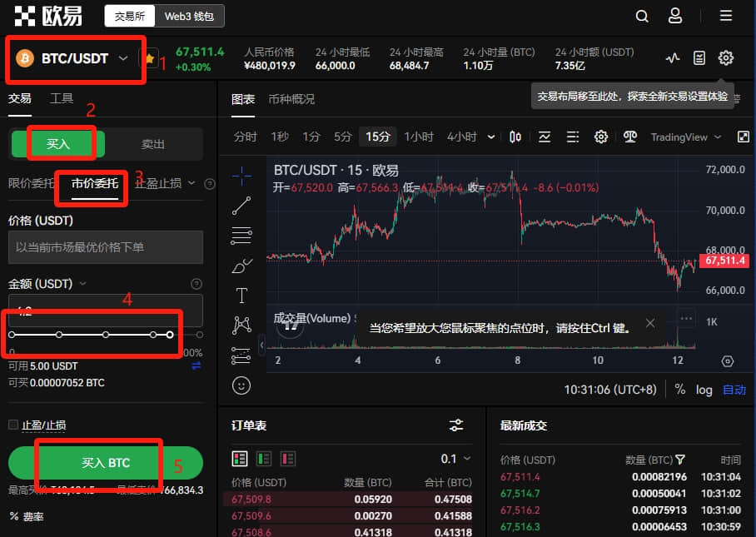Set amount slider to the 50% node
The width and height of the screenshot is (756, 537).
click(x=106, y=335)
